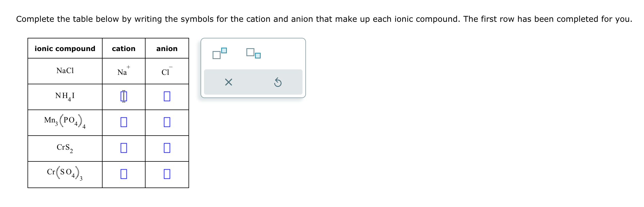644x207 pixels.
Task: Open the superscript template in the palette
Action: click(219, 53)
